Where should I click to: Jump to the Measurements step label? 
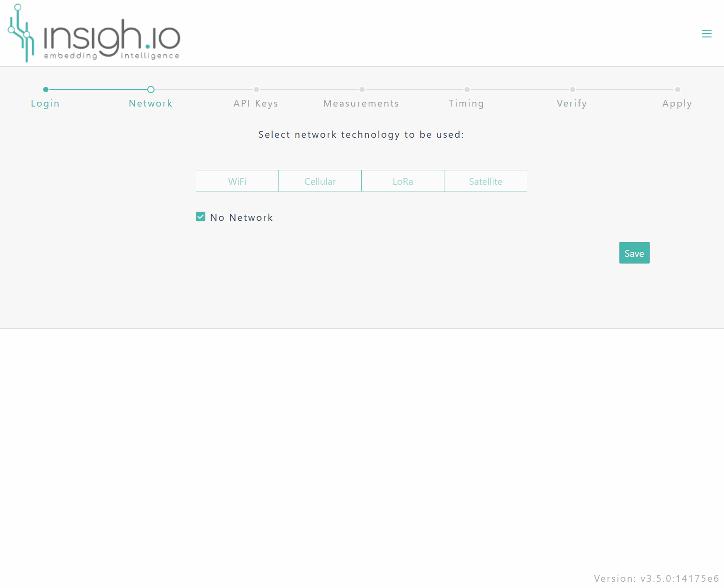point(361,103)
